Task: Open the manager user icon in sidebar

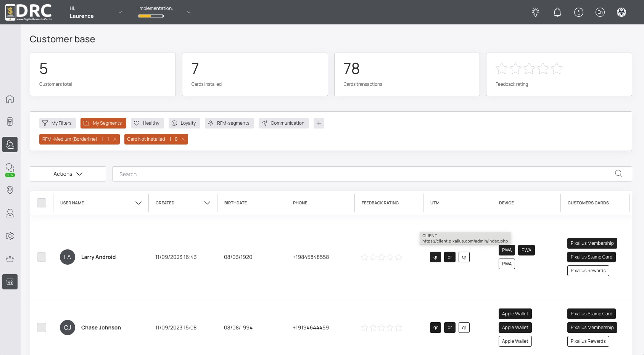Action: (x=10, y=213)
